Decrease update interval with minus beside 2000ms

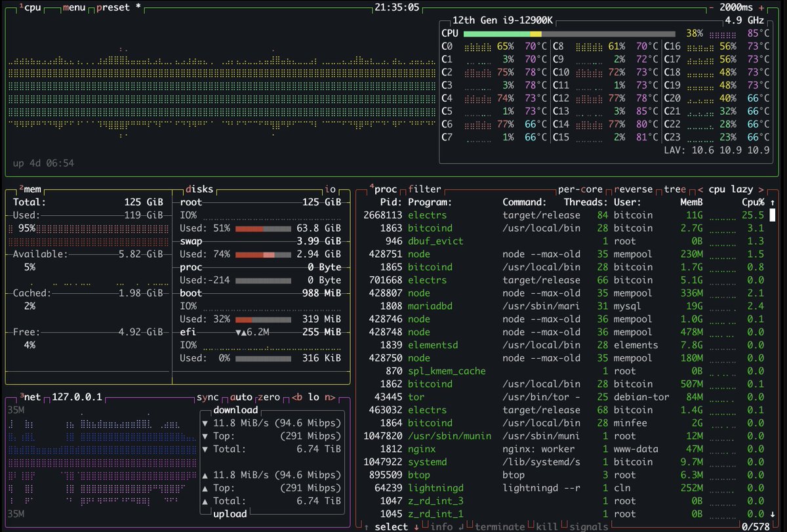712,8
